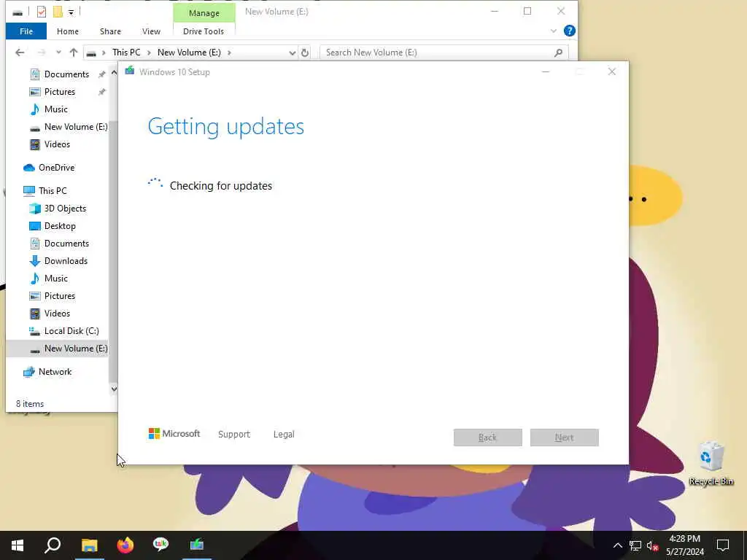Close the Windows 10 Setup window

612,72
